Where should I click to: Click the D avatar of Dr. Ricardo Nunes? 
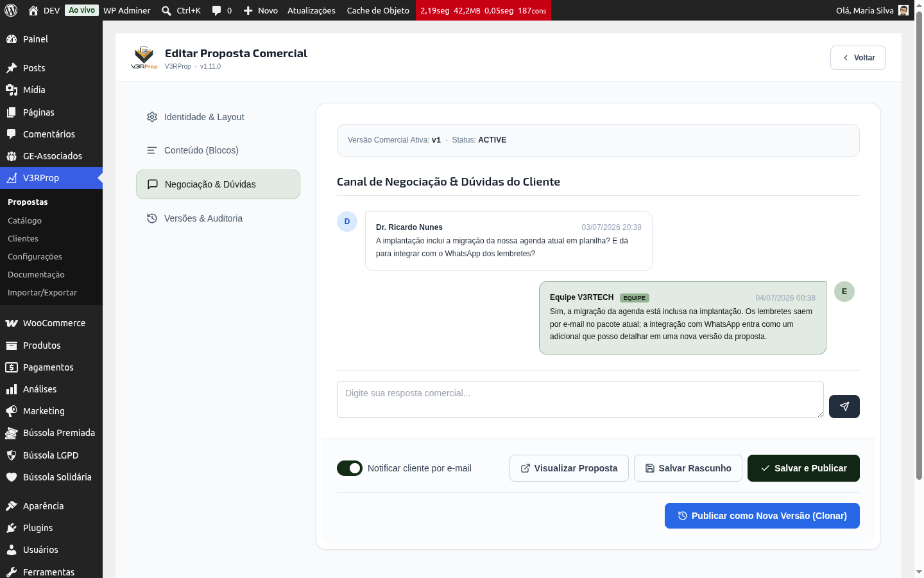coord(347,222)
